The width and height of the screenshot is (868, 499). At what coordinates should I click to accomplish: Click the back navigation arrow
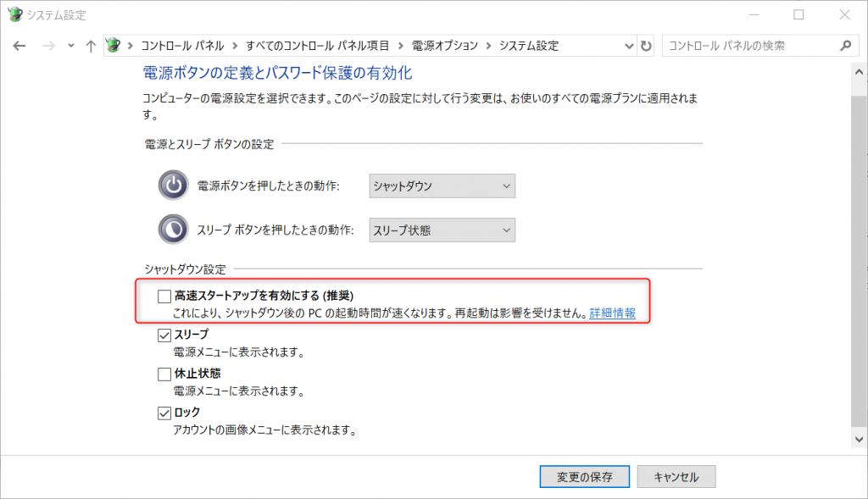[19, 46]
